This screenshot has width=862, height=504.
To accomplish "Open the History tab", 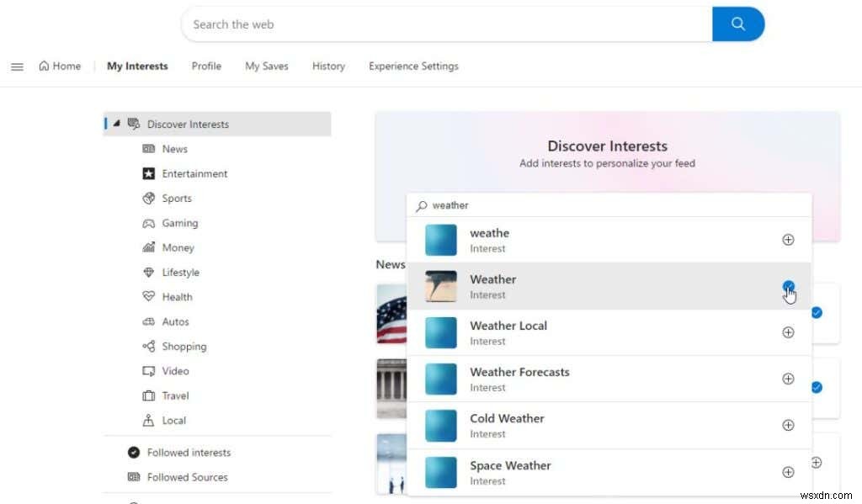I will (x=329, y=66).
